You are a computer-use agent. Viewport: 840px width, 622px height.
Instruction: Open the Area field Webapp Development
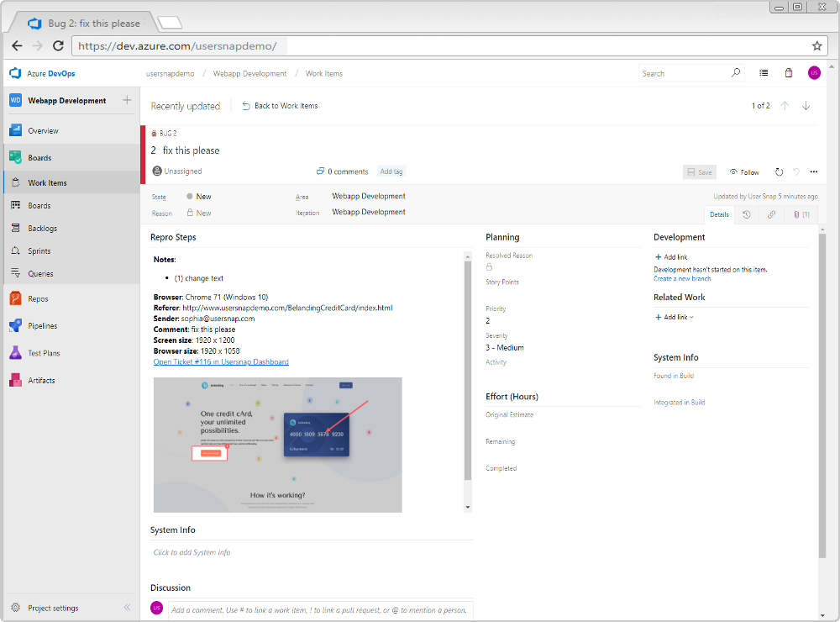click(x=369, y=196)
